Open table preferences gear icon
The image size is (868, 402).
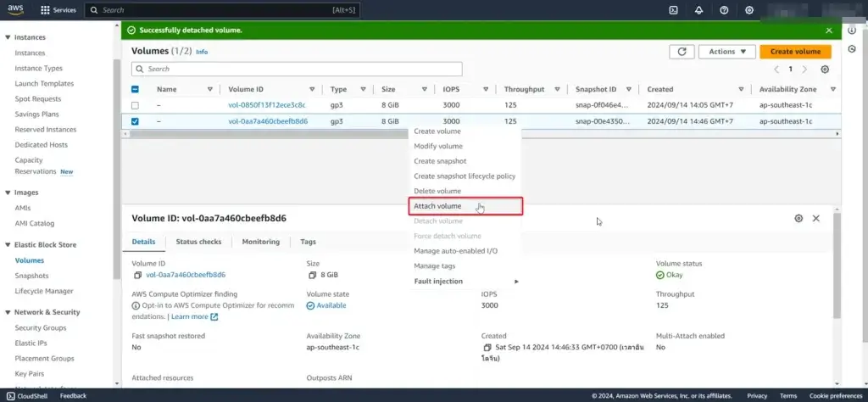[825, 70]
